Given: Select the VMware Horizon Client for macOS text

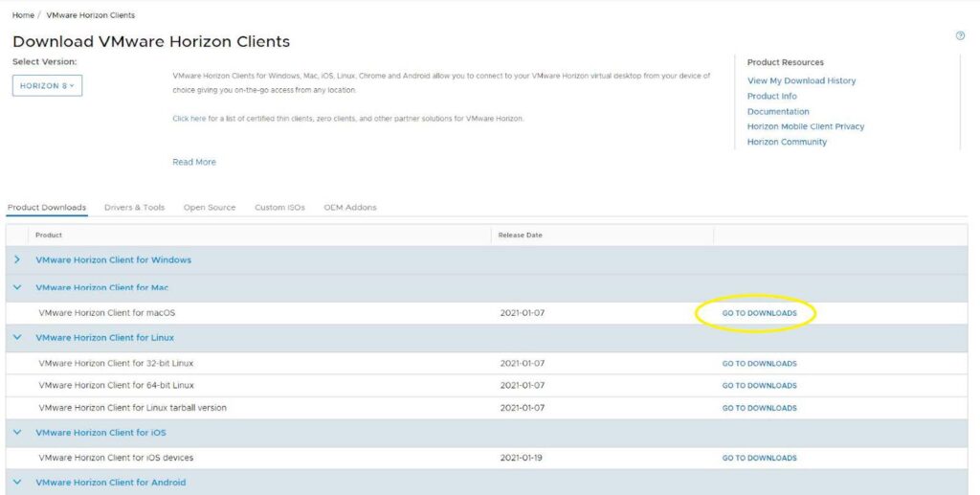Looking at the screenshot, I should [x=107, y=312].
